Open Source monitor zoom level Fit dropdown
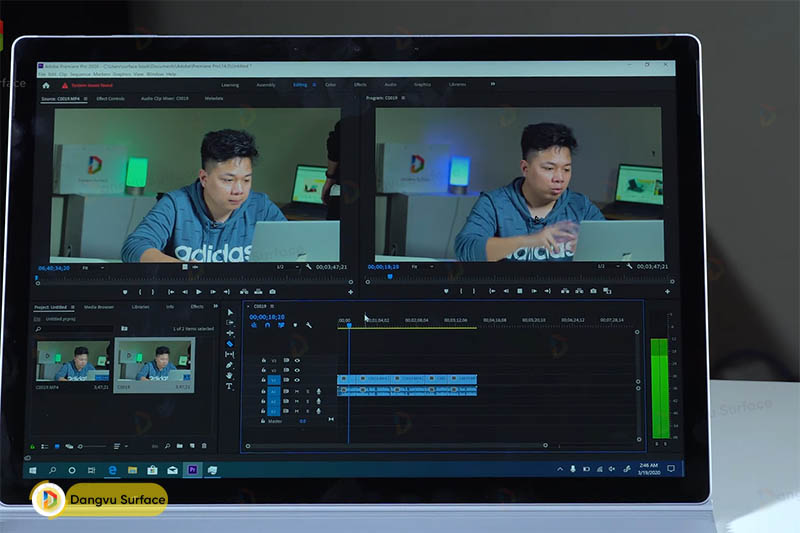The height and width of the screenshot is (533, 800). click(x=88, y=268)
